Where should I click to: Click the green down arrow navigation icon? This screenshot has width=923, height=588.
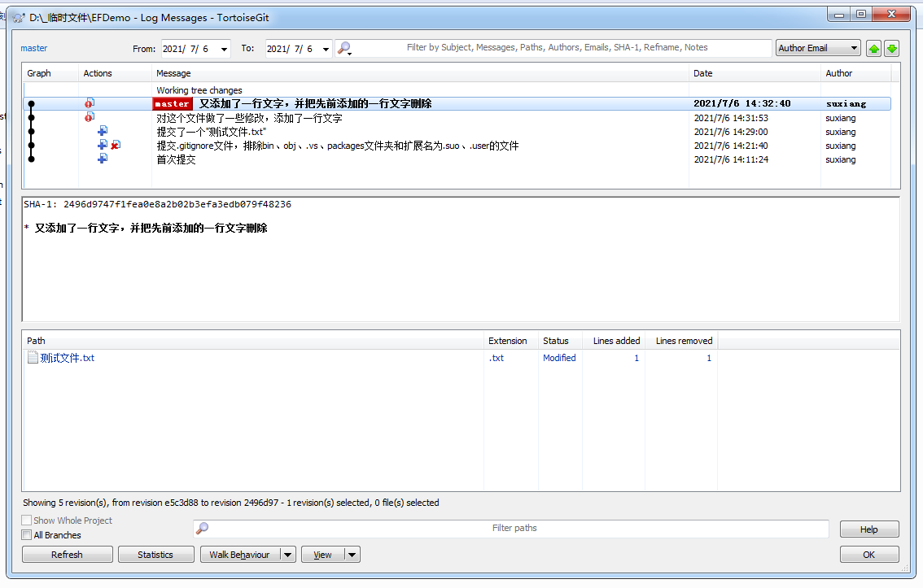click(891, 49)
